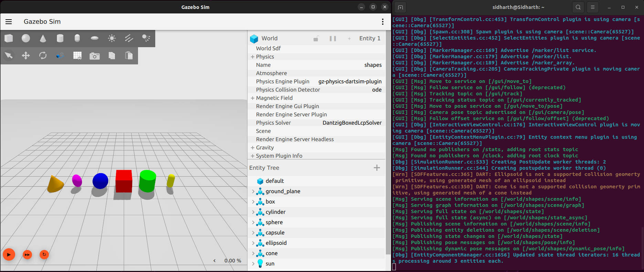Insert a box shape from the toolbar

[9, 38]
